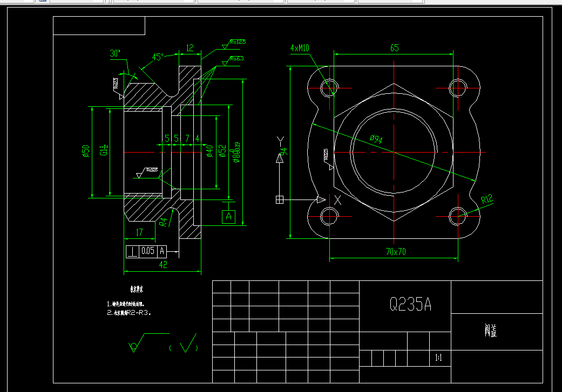The width and height of the screenshot is (562, 392).
Task: Select the 4xM10 hole callout
Action: click(x=300, y=48)
